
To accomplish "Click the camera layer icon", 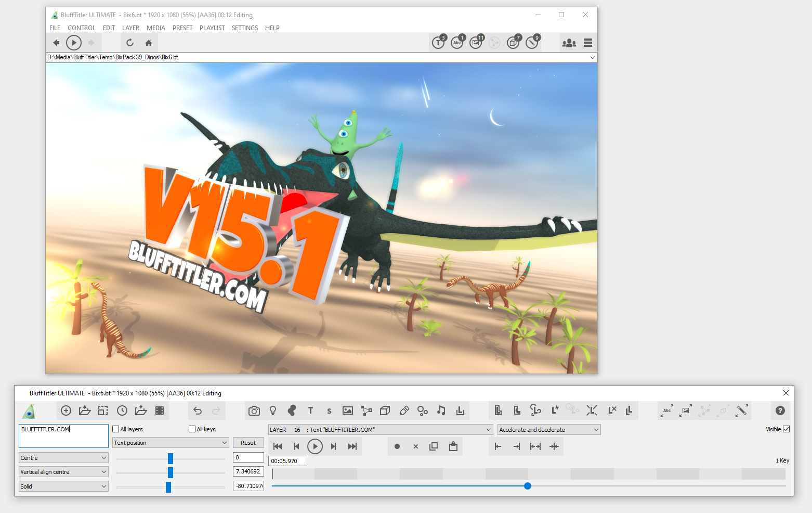I will click(x=254, y=411).
